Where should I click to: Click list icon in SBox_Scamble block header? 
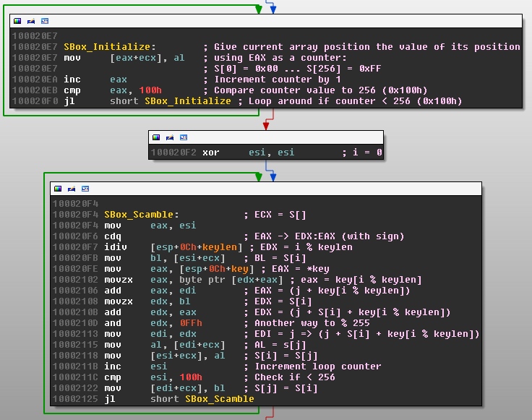pos(85,189)
